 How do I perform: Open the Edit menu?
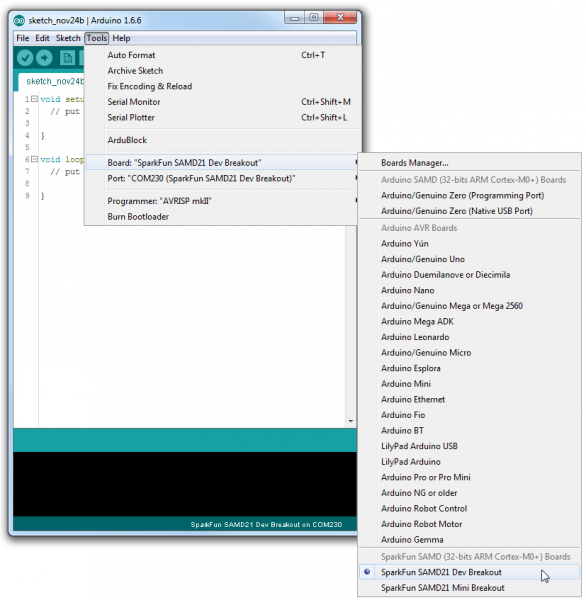(x=42, y=38)
